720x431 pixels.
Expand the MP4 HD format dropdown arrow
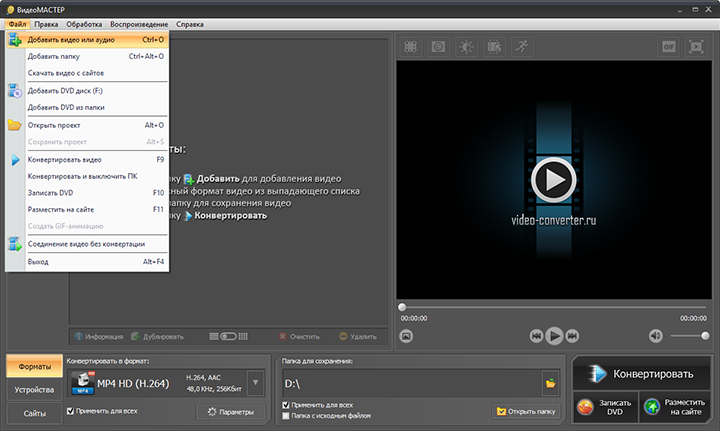coord(254,382)
